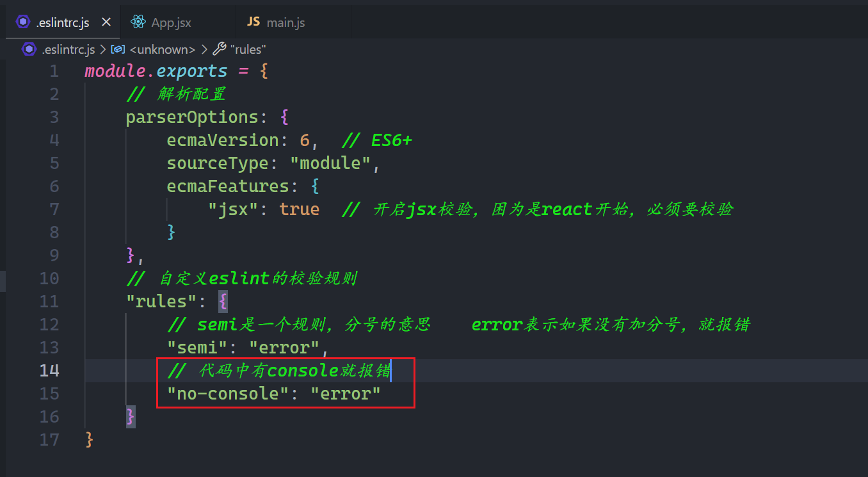
Task: Open the App.jsx tab
Action: click(x=170, y=22)
